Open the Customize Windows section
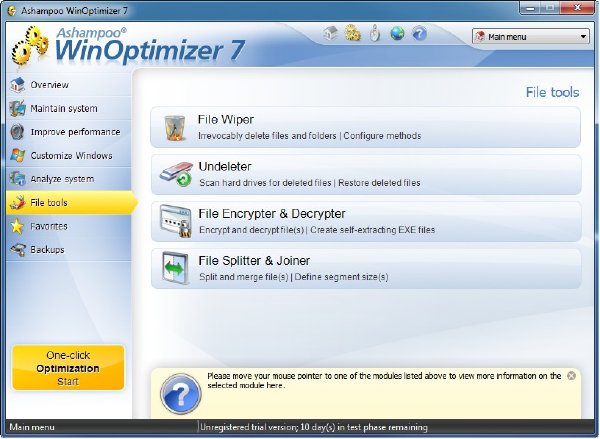Screen dimensions: 600x439 click(x=69, y=155)
